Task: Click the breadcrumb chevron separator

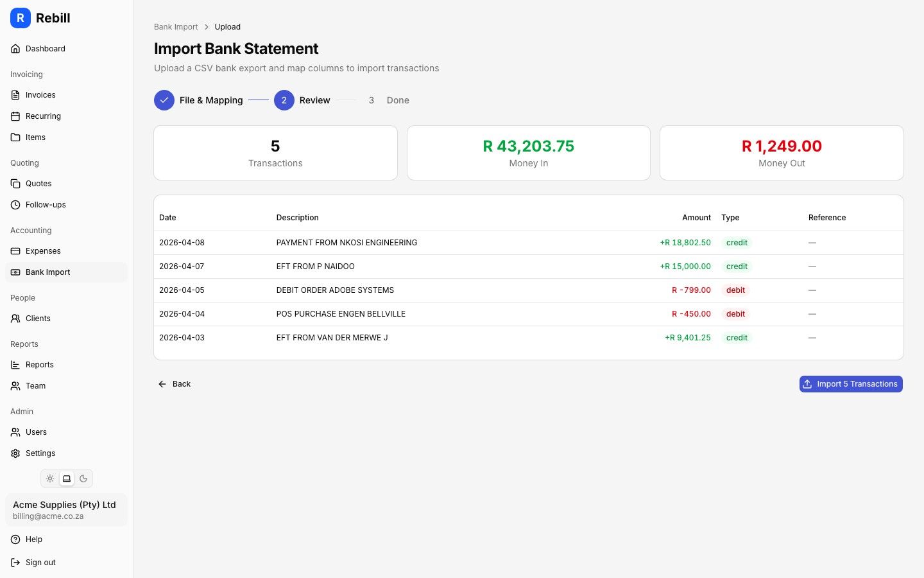Action: pos(207,27)
